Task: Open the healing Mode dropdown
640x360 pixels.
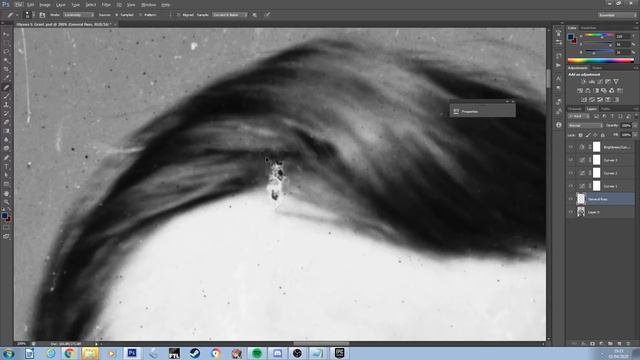Action: pos(79,15)
